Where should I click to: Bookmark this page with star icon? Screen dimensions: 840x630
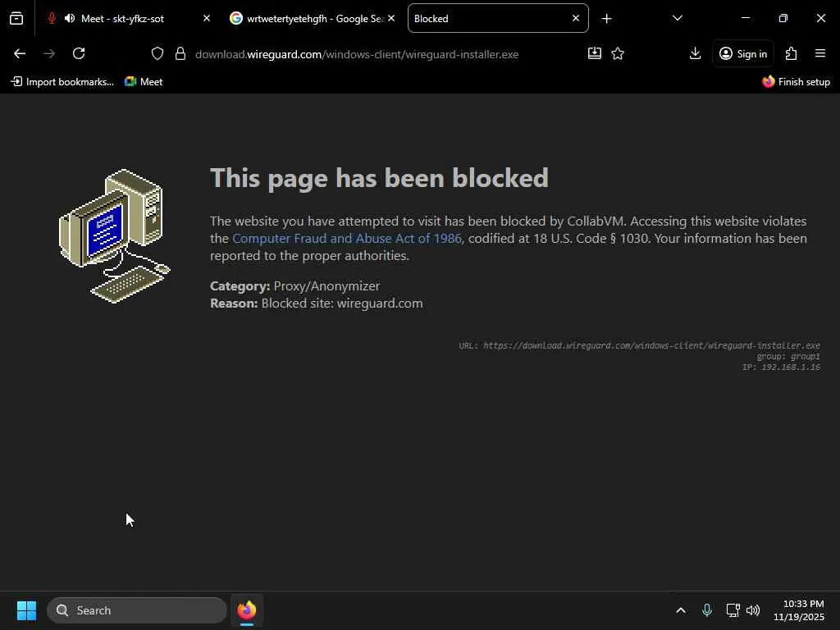pos(618,53)
